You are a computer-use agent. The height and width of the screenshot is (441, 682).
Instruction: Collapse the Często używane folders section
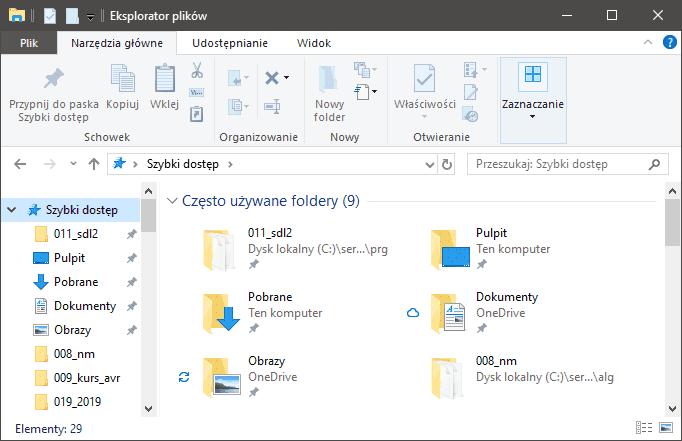pos(171,201)
